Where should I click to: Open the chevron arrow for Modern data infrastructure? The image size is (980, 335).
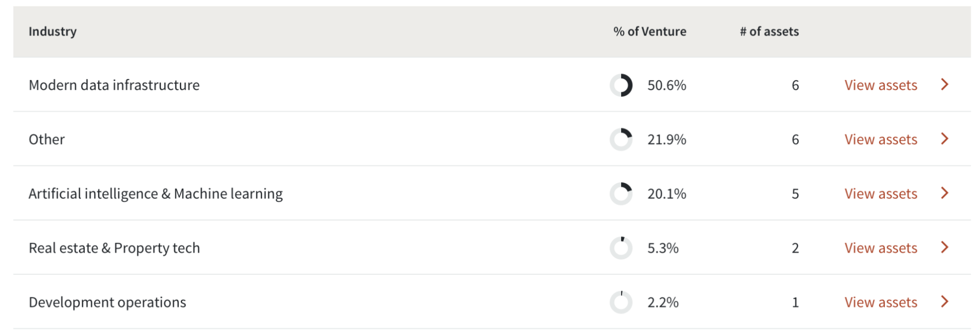(x=945, y=84)
